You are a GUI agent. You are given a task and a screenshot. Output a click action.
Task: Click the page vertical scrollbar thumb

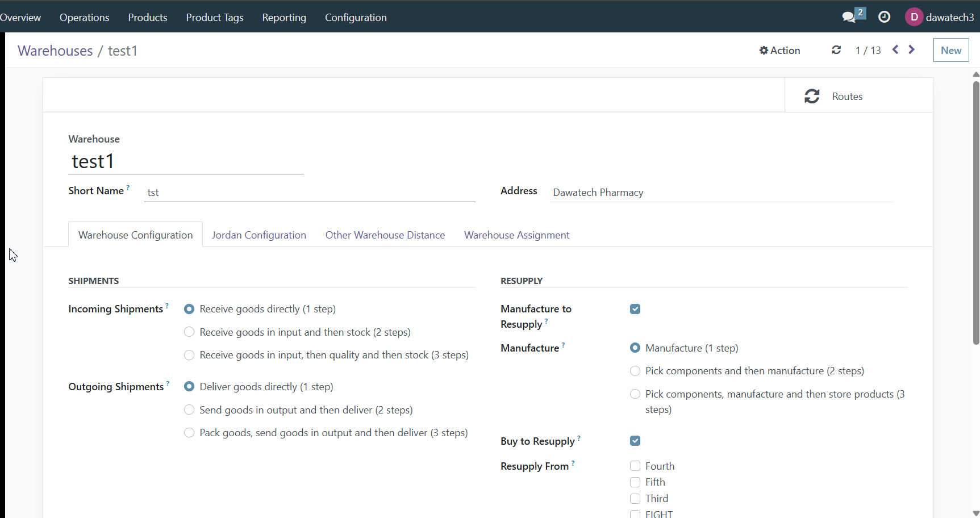[976, 213]
